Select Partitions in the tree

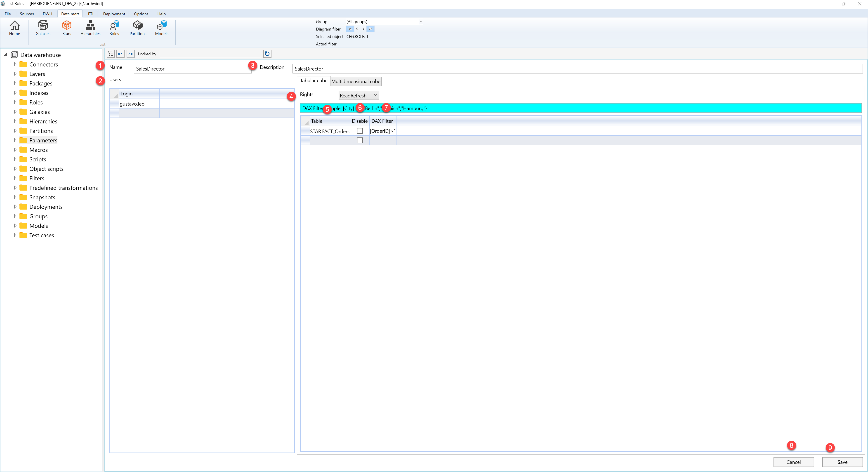41,131
